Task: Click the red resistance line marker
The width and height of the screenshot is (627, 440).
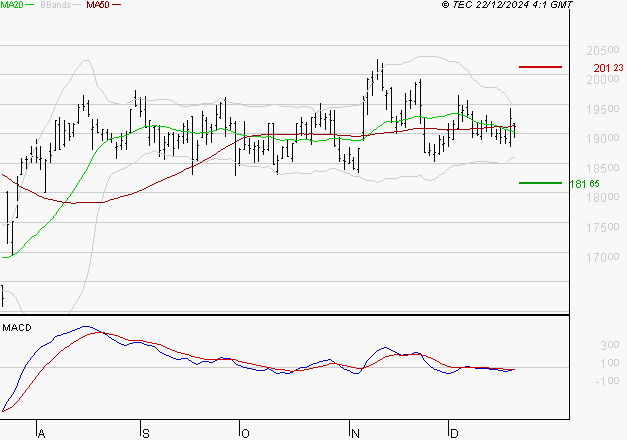Action: click(540, 67)
